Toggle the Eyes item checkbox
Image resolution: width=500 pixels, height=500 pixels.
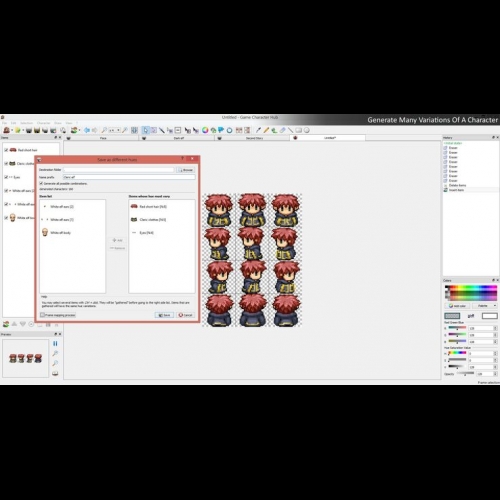click(6, 177)
